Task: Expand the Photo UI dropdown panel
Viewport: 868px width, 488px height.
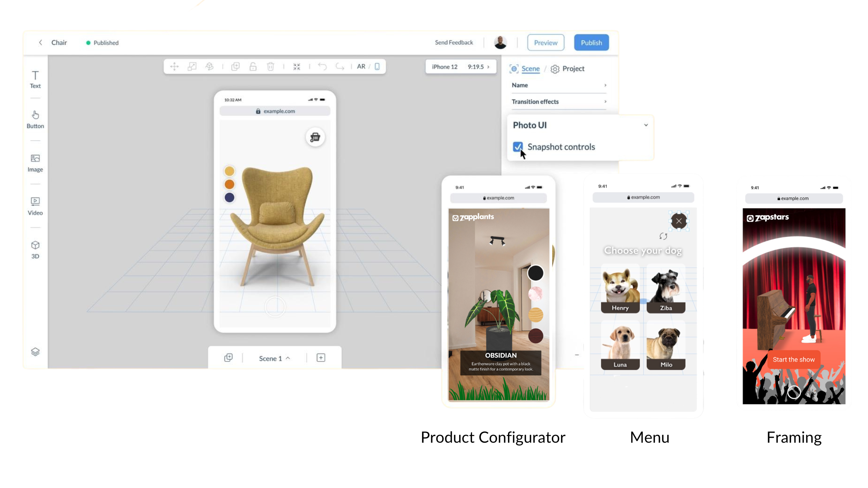Action: click(647, 125)
